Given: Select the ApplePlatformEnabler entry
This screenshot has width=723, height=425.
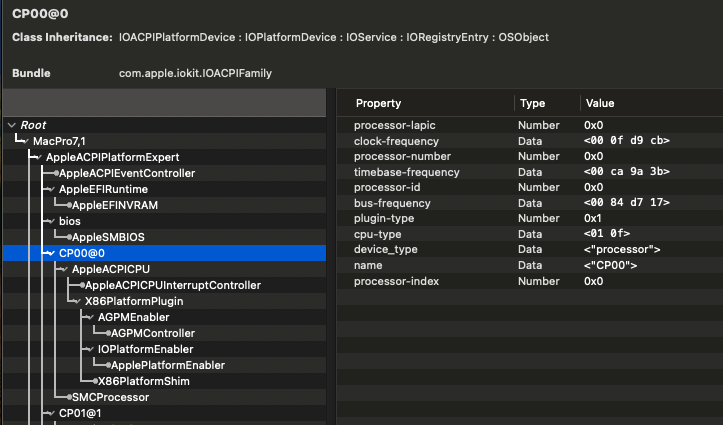Looking at the screenshot, I should (168, 365).
